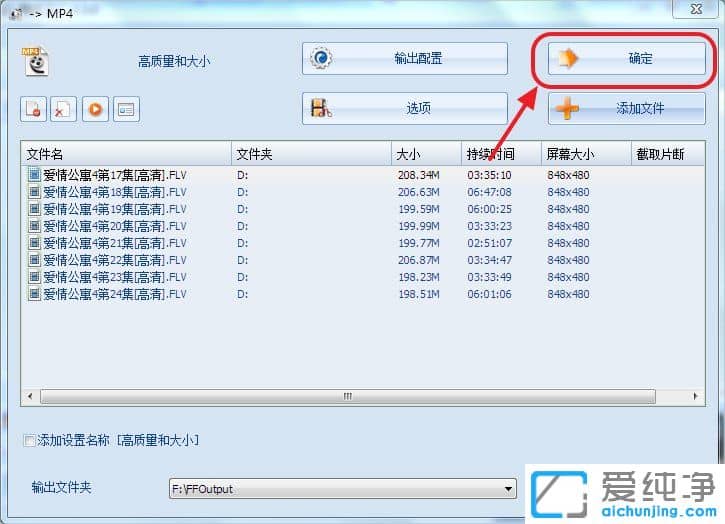Click the 高质量和大小 preset label

[174, 61]
